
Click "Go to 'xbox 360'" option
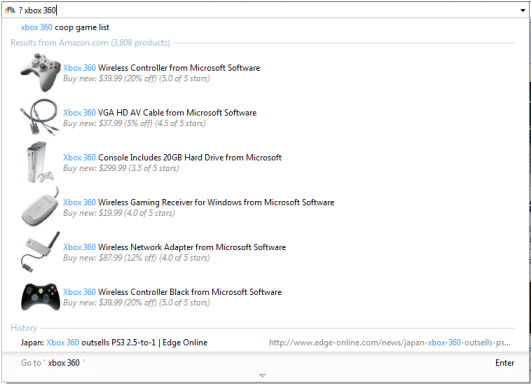coord(52,363)
